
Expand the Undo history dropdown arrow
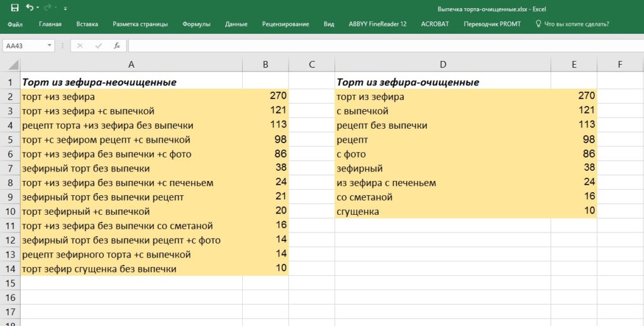click(x=38, y=8)
